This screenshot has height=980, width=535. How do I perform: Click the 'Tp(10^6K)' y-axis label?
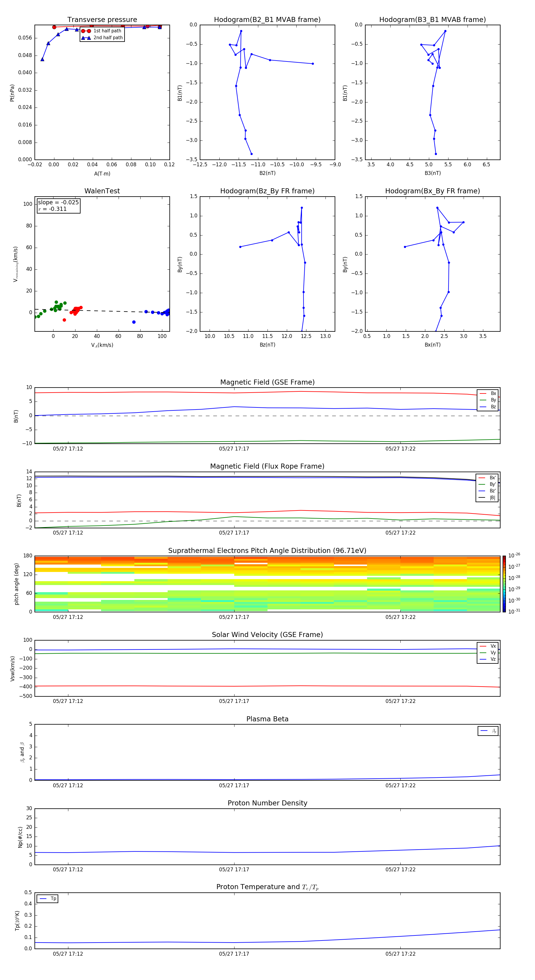pos(18,921)
